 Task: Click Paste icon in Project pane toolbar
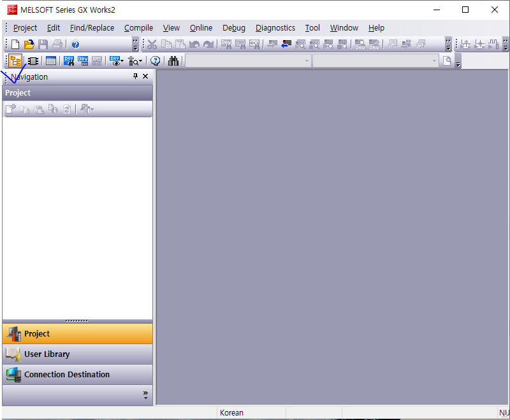(39, 110)
